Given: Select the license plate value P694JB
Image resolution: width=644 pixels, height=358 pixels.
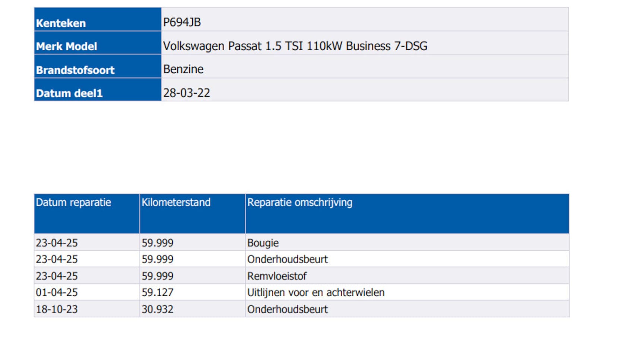Looking at the screenshot, I should pos(182,22).
